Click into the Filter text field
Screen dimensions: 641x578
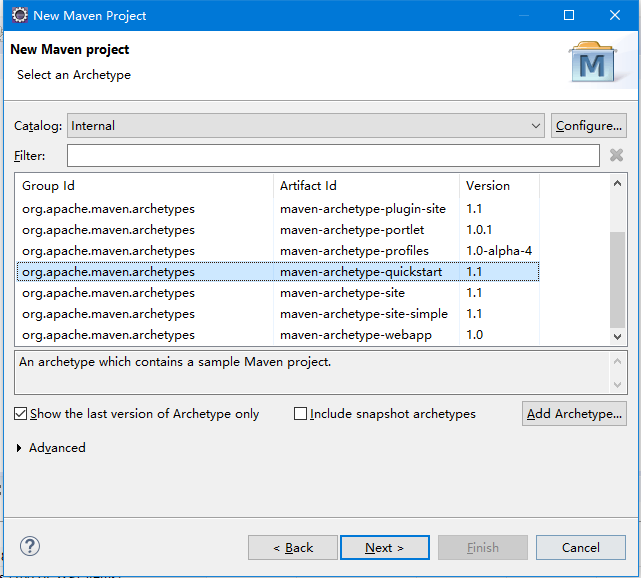332,155
